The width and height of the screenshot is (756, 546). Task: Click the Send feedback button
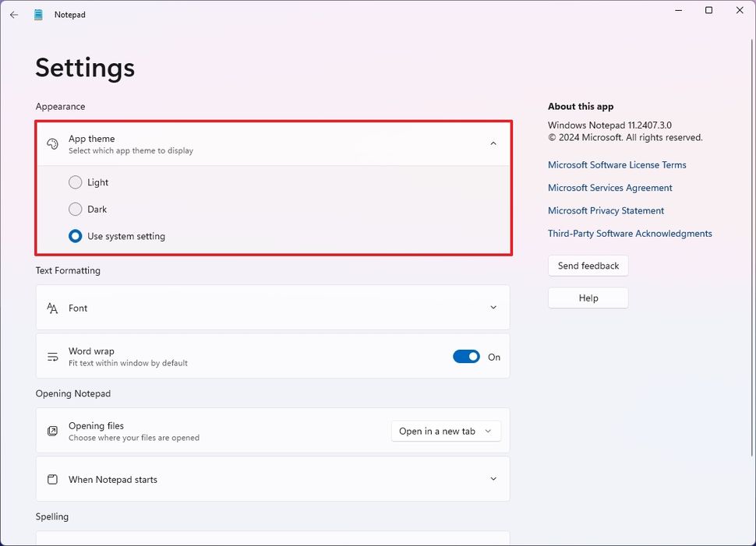coord(588,266)
